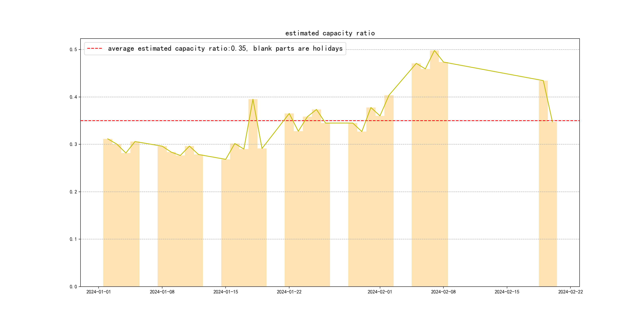Click the 0.0 y-axis tick label

pos(73,286)
